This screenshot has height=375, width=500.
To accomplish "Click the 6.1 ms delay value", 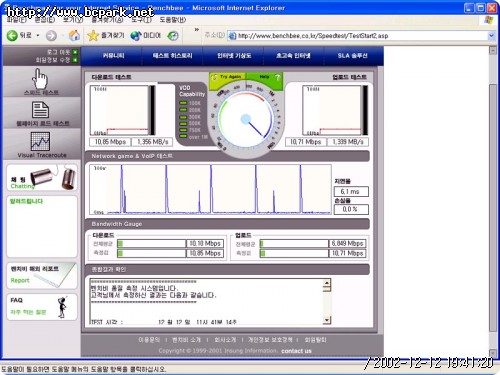I will (x=351, y=192).
